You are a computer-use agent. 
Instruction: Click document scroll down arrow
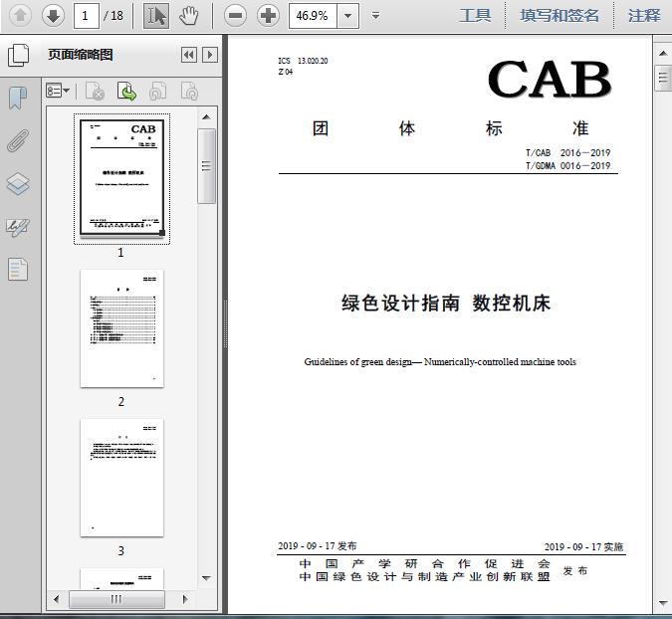pyautogui.click(x=663, y=604)
